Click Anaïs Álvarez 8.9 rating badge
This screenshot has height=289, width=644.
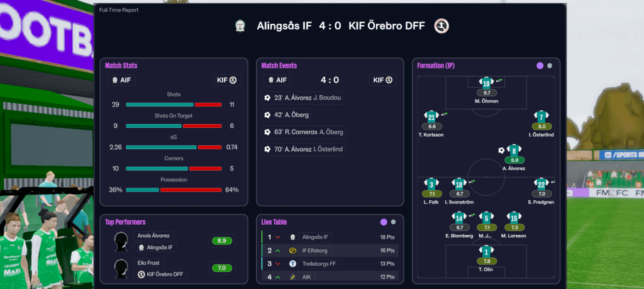coord(221,241)
